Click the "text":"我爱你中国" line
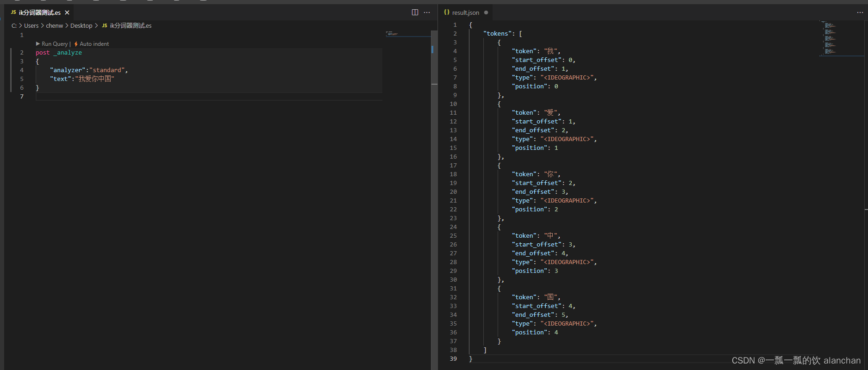This screenshot has width=868, height=370. 82,79
